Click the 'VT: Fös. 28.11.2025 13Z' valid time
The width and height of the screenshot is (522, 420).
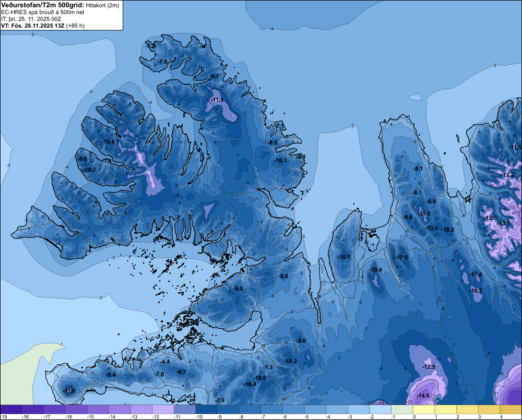coord(33,26)
